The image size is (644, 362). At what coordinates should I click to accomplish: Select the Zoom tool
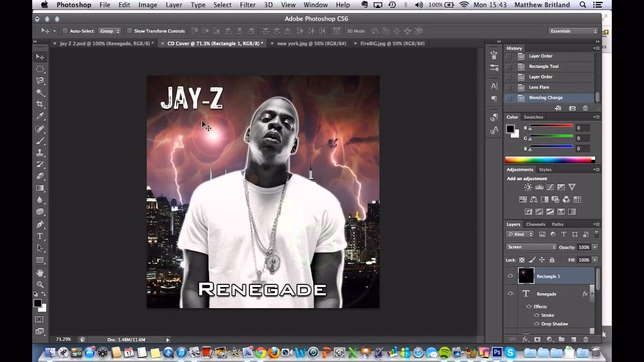point(40,284)
